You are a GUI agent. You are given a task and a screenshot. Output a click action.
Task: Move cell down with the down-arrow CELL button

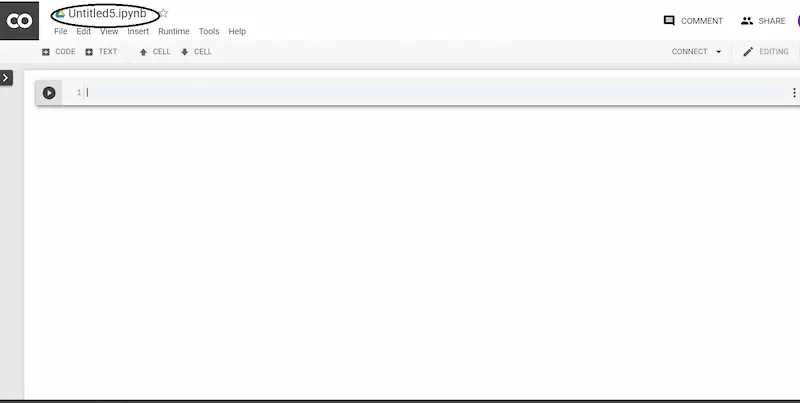click(196, 52)
